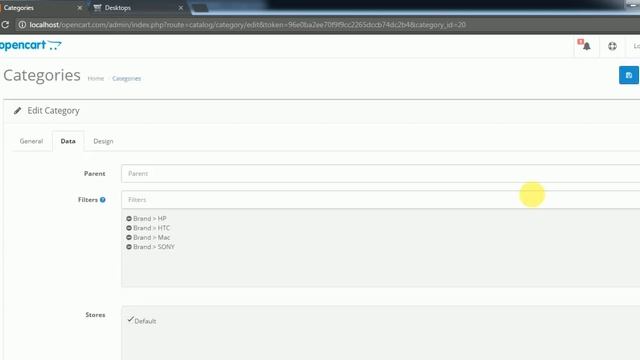Remove the Brand > HP filter
The image size is (640, 360).
[x=129, y=219]
